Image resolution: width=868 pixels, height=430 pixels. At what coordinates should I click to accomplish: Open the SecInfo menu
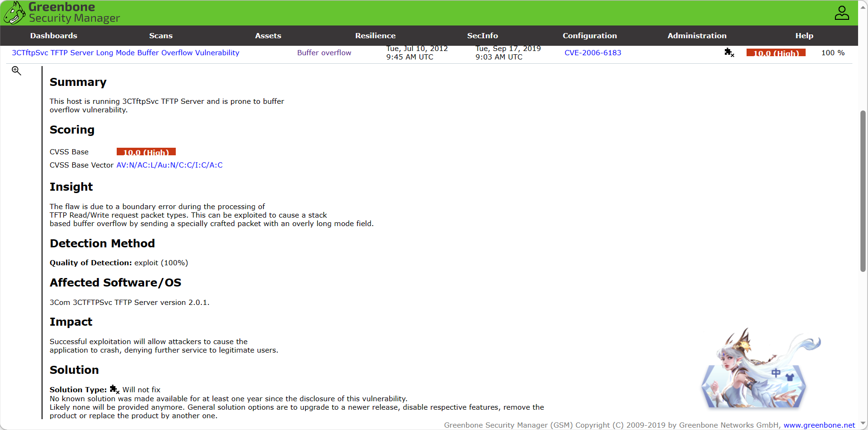click(x=482, y=36)
